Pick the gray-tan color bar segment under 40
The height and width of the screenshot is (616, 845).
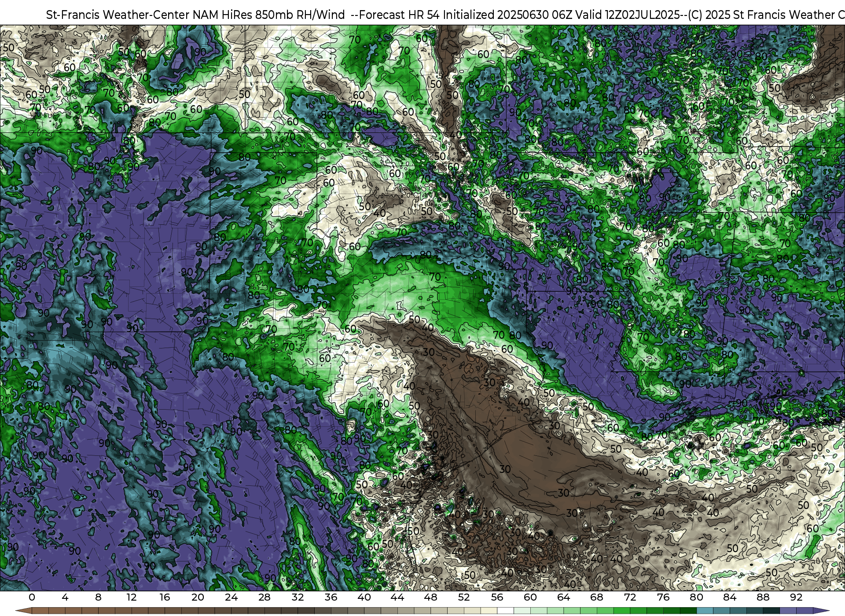[372, 611]
